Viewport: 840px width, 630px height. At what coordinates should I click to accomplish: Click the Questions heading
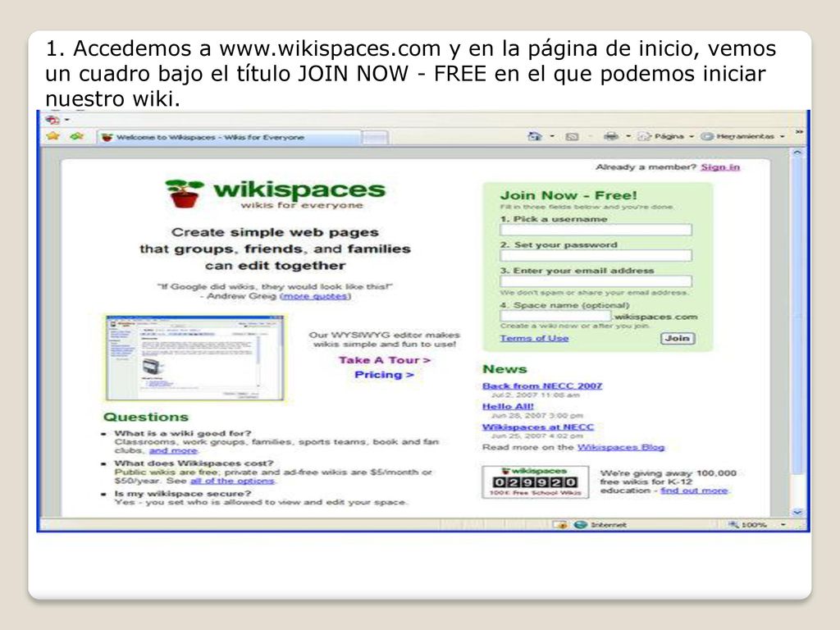[x=146, y=417]
